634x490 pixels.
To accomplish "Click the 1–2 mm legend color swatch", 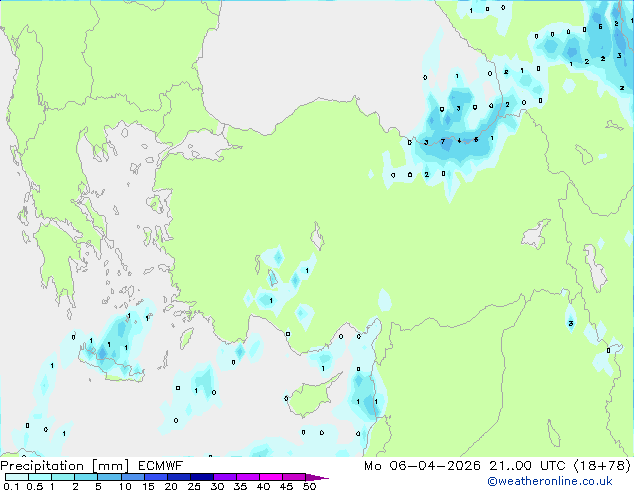I will click(63, 477).
